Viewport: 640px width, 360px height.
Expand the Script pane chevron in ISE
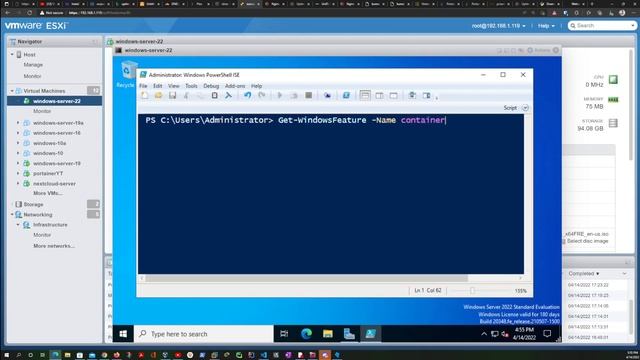[525, 108]
